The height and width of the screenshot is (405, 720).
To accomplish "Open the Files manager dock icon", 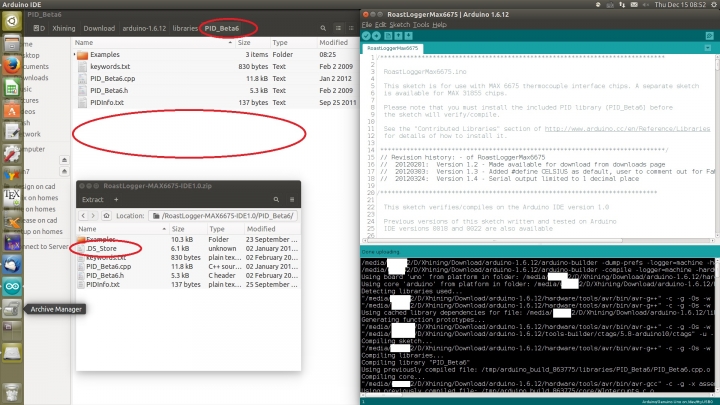I will point(12,44).
